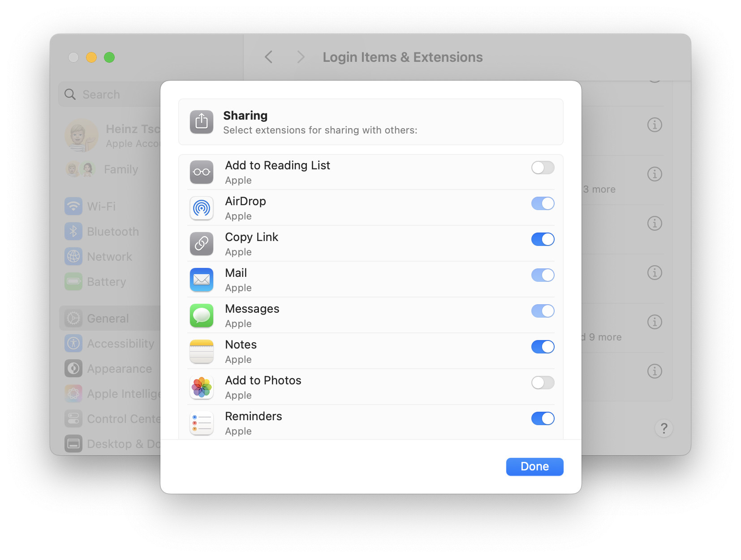
Task: Click the Apple Intelligence sidebar icon
Action: (x=73, y=393)
